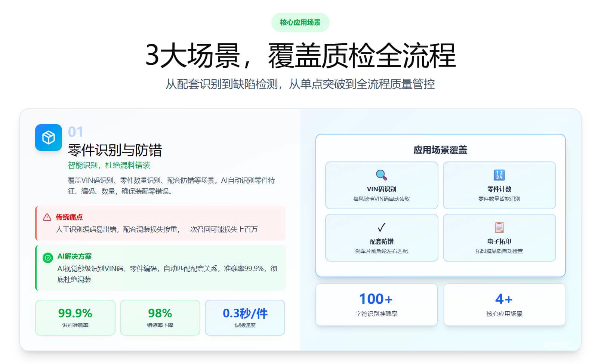
Task: Click the red warning triangle icon
Action: [47, 217]
